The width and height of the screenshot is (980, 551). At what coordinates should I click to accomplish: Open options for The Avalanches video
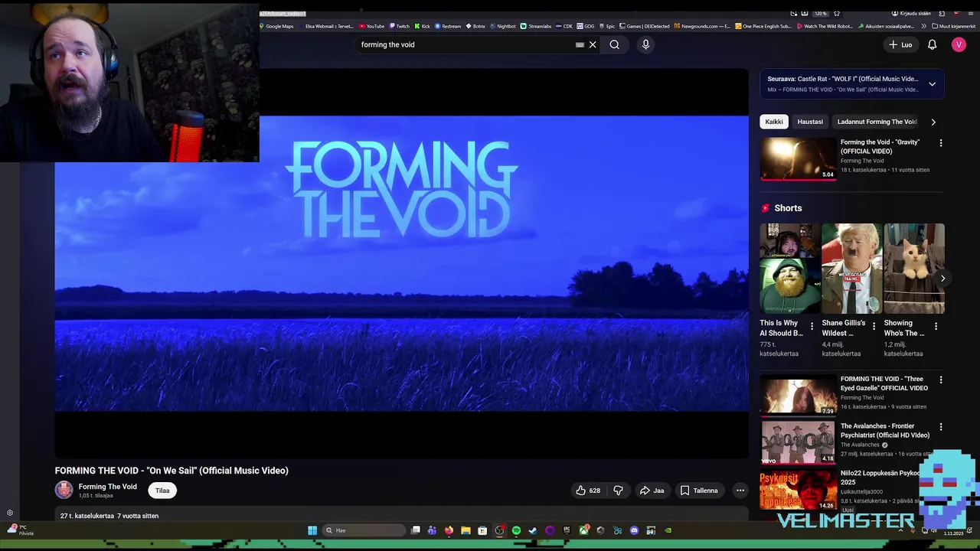941,427
